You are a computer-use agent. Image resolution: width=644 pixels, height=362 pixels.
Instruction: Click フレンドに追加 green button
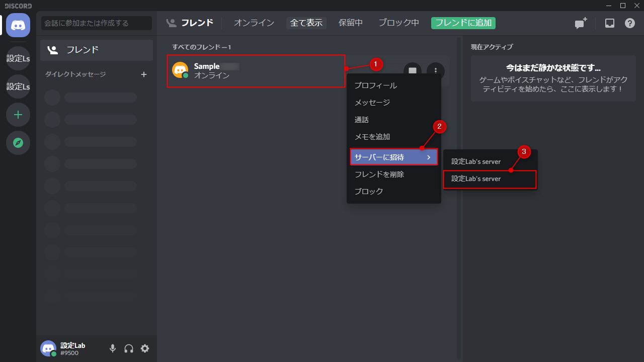pyautogui.click(x=463, y=23)
